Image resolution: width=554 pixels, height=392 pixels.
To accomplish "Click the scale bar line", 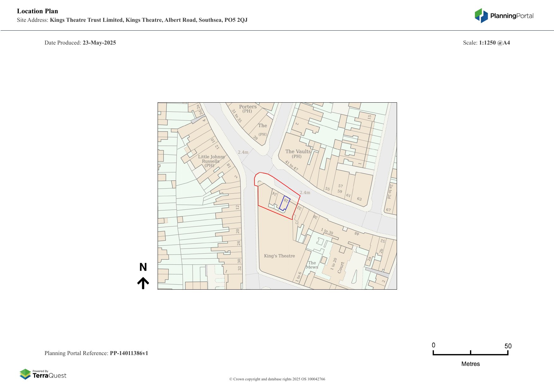I will [470, 354].
